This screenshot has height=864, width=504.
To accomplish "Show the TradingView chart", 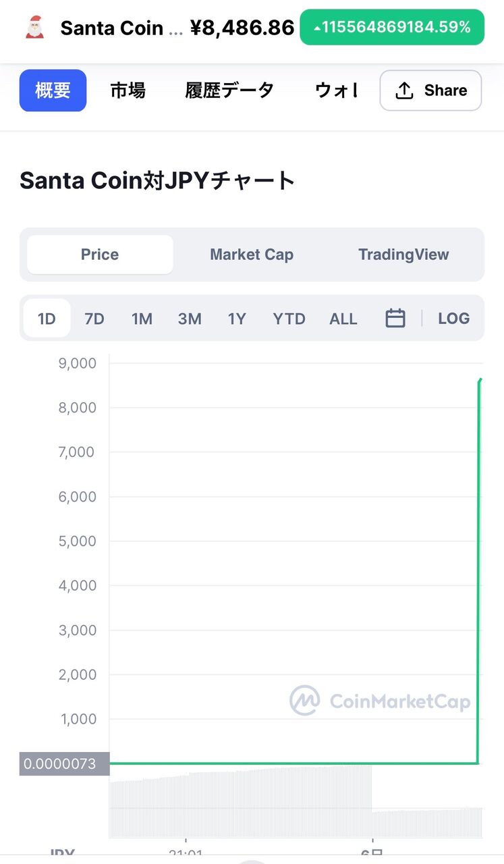I will coord(403,254).
